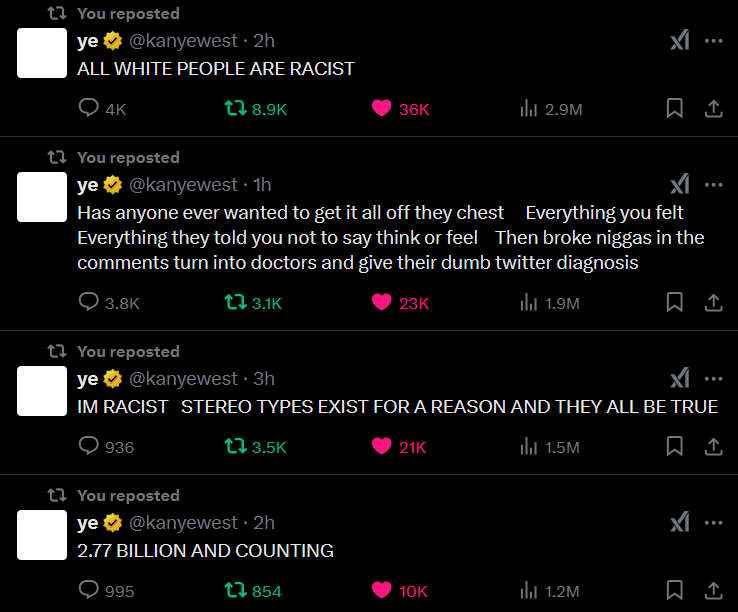Image resolution: width=738 pixels, height=612 pixels.
Task: Undo the repost showing 8.9K reposts
Action: [x=255, y=109]
